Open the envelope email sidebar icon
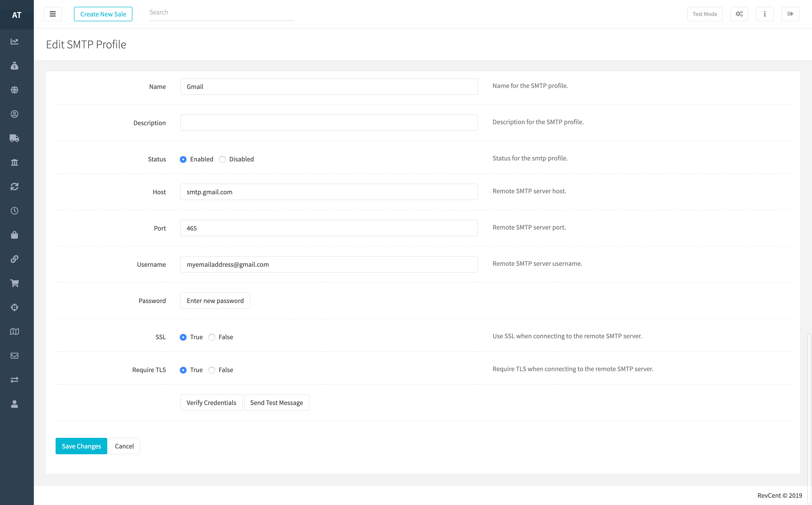 click(14, 356)
